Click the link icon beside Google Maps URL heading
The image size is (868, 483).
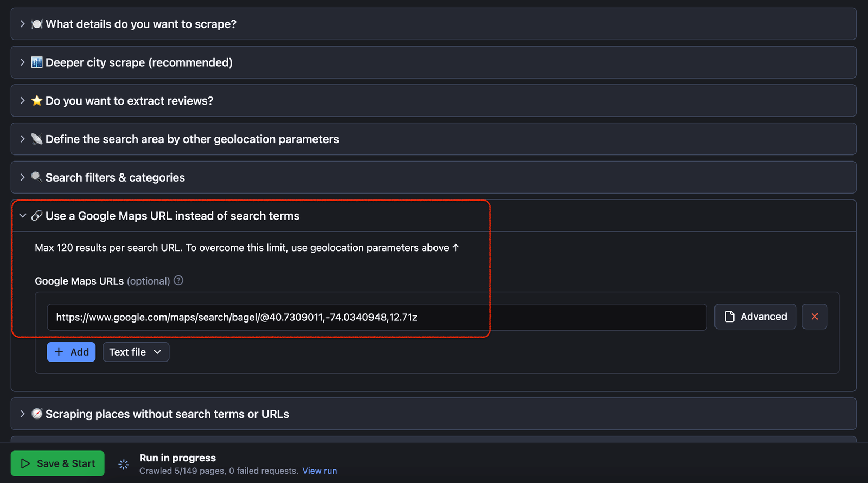37,216
